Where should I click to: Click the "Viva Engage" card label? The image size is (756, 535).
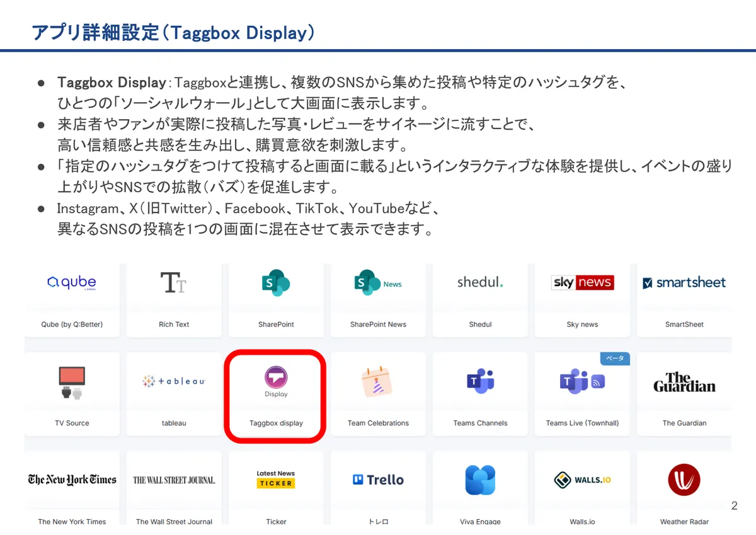pyautogui.click(x=480, y=522)
